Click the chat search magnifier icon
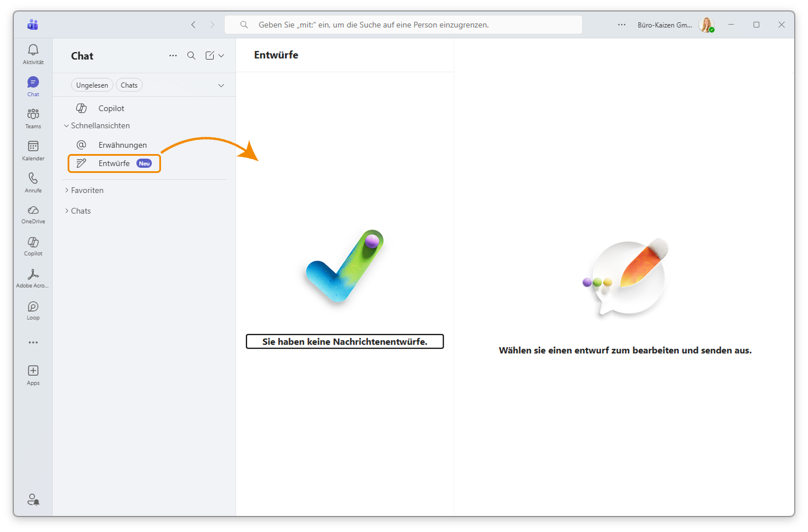Screen dimensions: 808x532 coord(191,56)
